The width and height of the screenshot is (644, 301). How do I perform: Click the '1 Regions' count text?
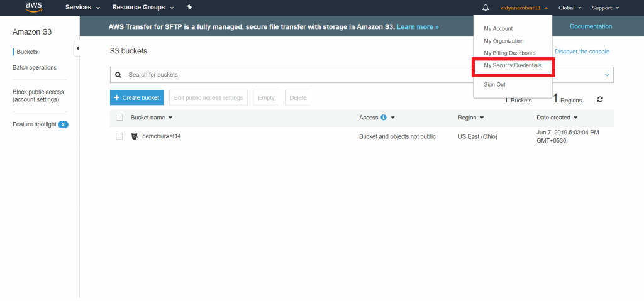(x=567, y=99)
